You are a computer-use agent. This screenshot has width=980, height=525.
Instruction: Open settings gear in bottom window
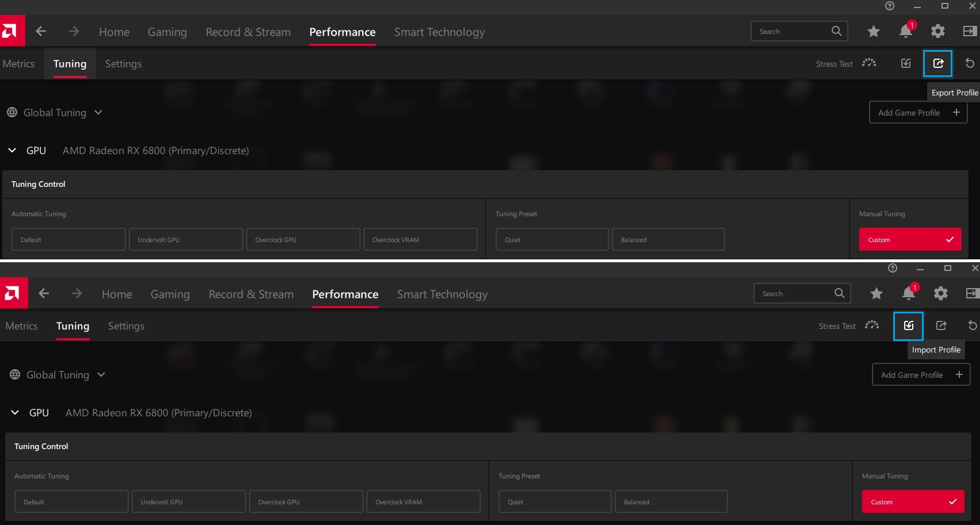941,293
